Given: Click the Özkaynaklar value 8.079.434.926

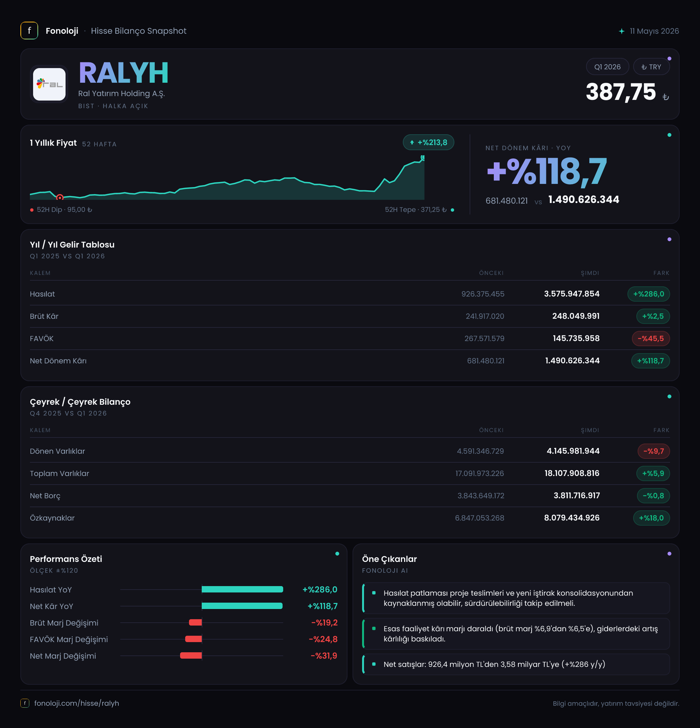Looking at the screenshot, I should click(571, 518).
